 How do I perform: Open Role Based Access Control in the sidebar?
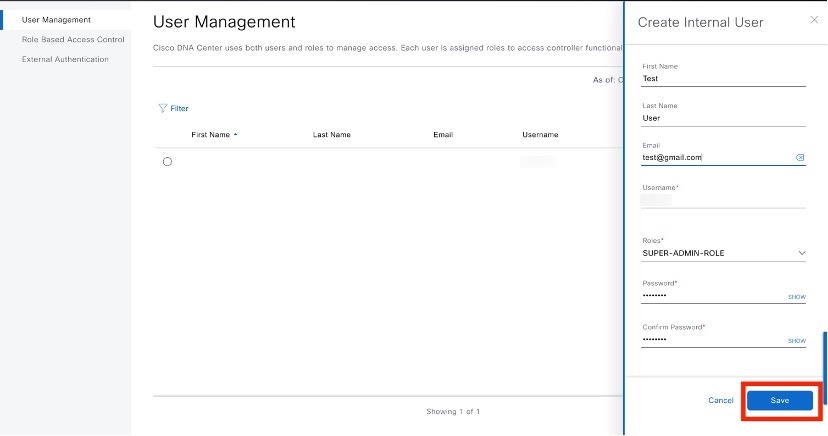point(73,40)
